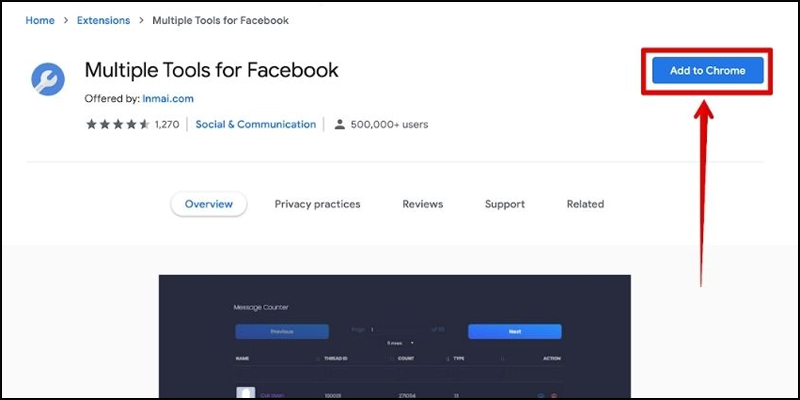Open the Social & Communication category link
The width and height of the screenshot is (800, 400).
tap(256, 124)
